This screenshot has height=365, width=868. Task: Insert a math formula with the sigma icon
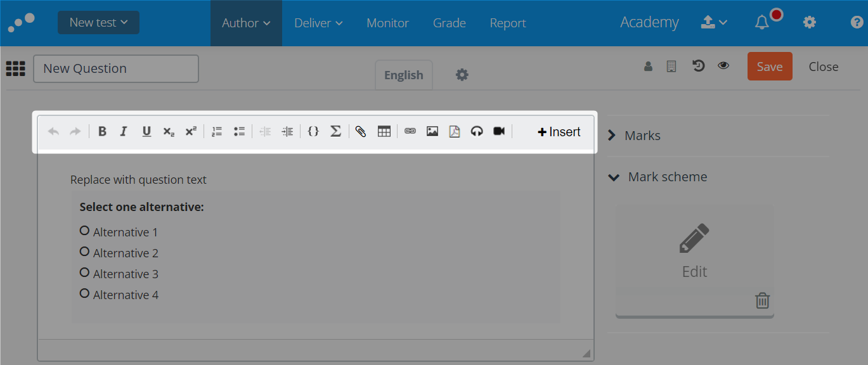pyautogui.click(x=336, y=131)
